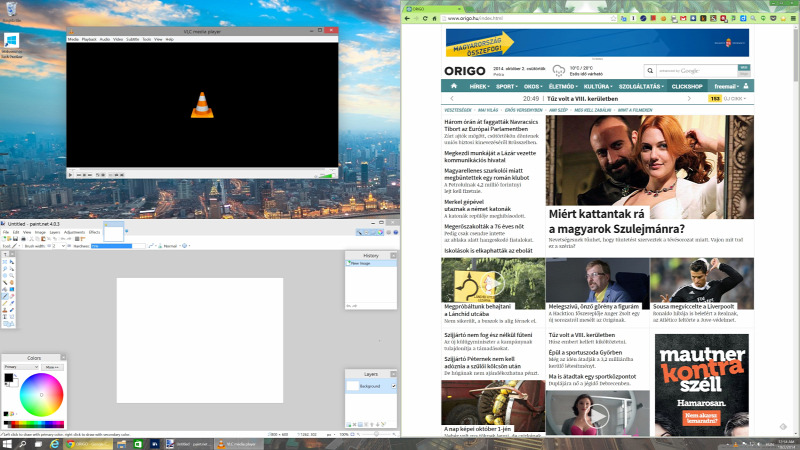
Task: Bookmark the page with the star icon
Action: coord(614,18)
